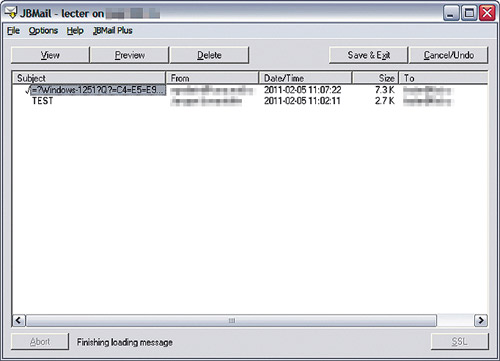Sort by Subject column header
Image resolution: width=500 pixels, height=361 pixels.
(89, 78)
